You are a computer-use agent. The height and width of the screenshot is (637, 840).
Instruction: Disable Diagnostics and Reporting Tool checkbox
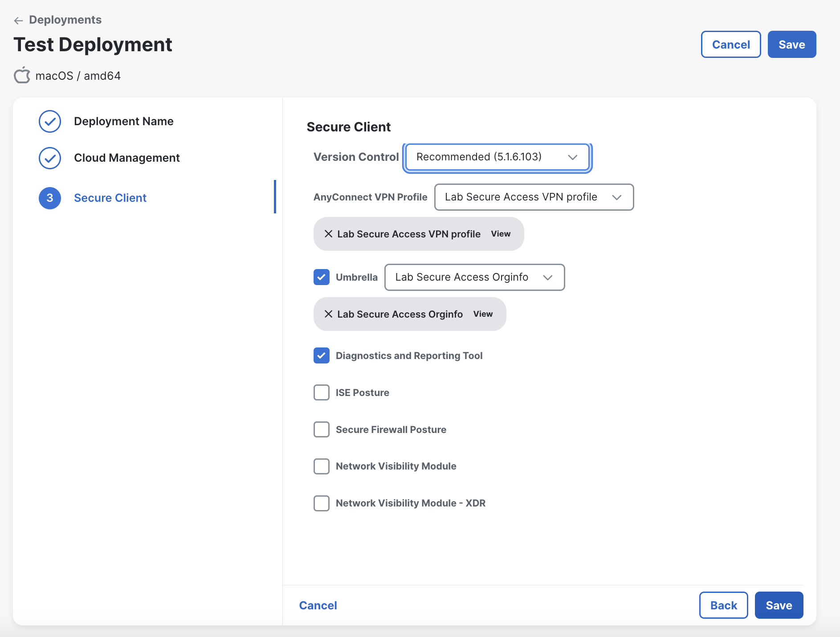point(322,355)
